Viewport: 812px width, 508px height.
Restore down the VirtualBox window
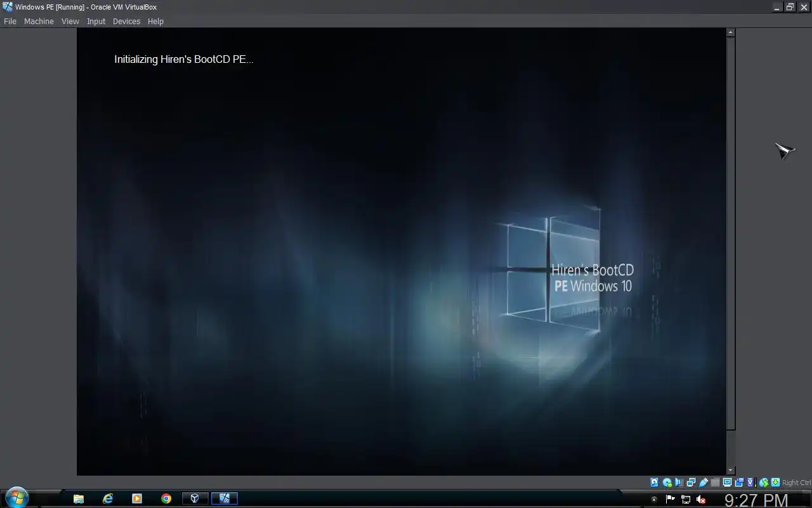(790, 7)
